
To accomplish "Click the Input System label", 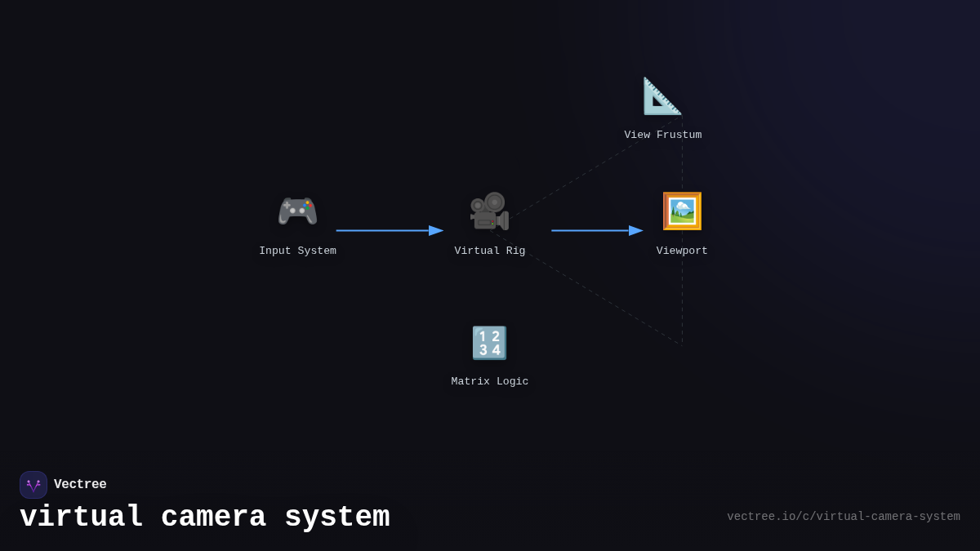I will 297,251.
